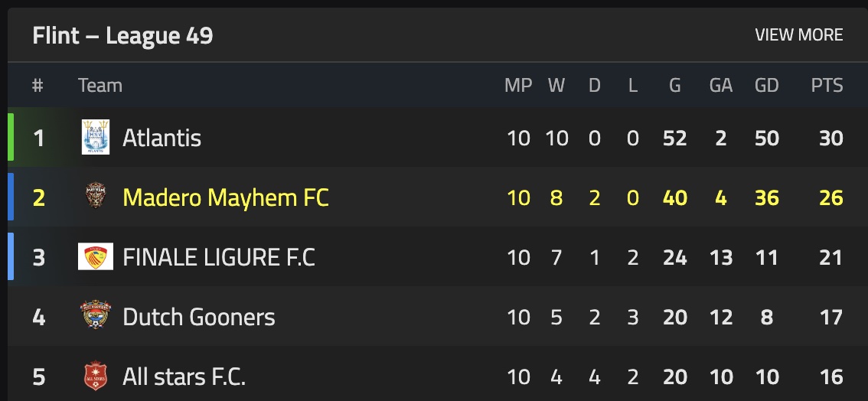
Task: Click the Madero Mayhem FC lion crest
Action: point(96,197)
